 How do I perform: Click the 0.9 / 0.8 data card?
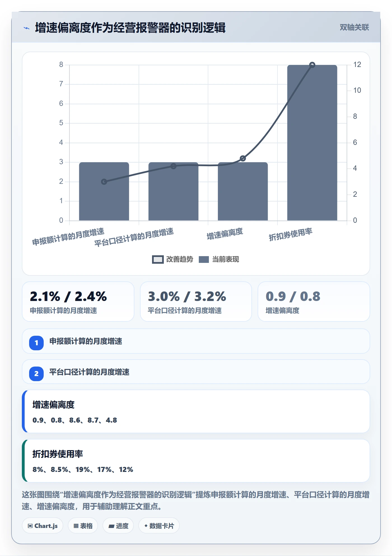click(314, 302)
